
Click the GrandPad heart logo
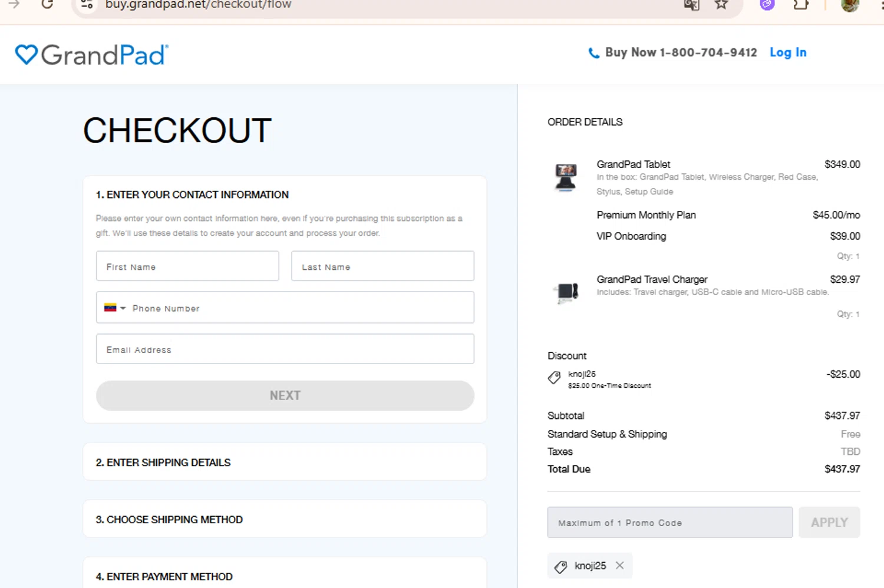(91, 55)
